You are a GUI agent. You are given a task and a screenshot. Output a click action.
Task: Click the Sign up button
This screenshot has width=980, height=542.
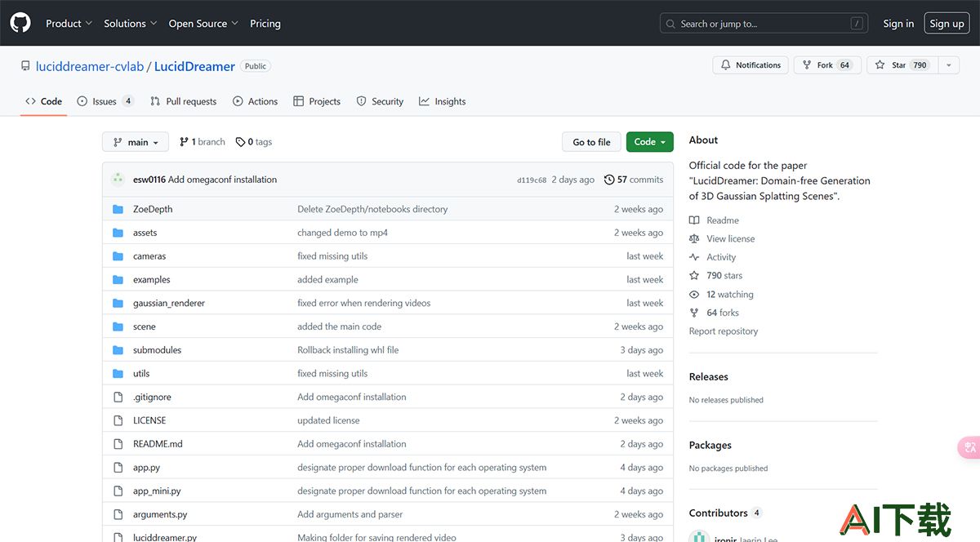pos(947,24)
